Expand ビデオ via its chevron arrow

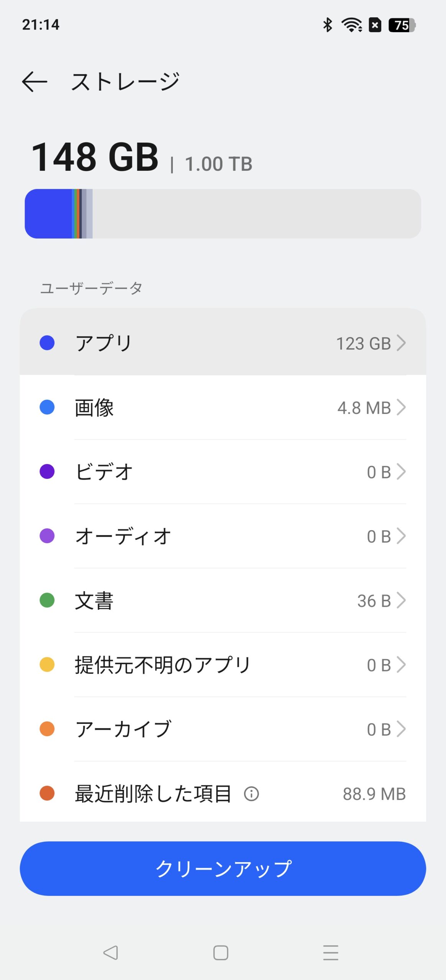[401, 472]
